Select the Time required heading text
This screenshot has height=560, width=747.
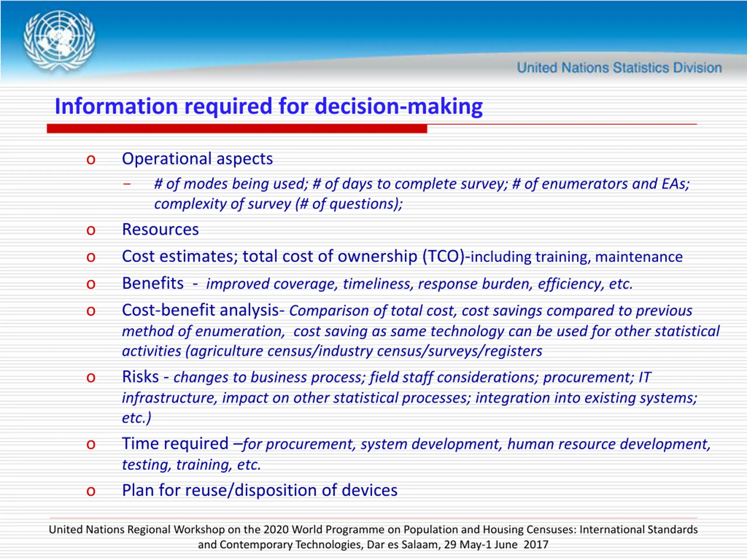tap(175, 444)
